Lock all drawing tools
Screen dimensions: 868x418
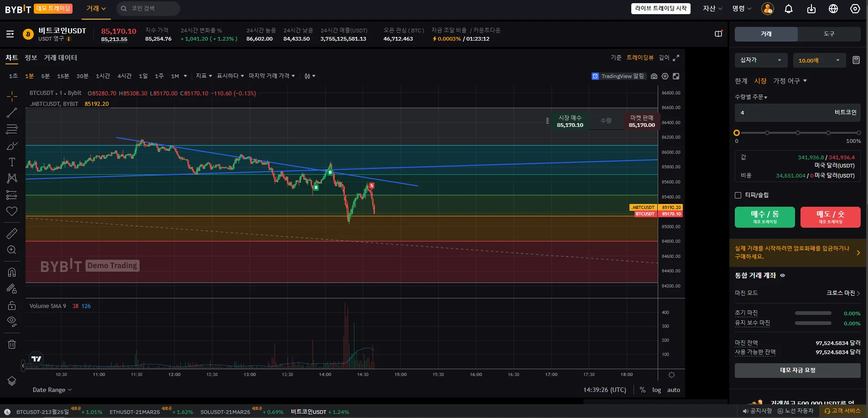click(12, 305)
